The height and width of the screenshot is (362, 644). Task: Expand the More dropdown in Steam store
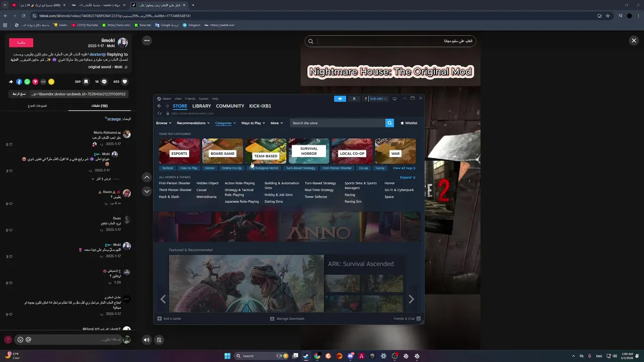coord(277,123)
